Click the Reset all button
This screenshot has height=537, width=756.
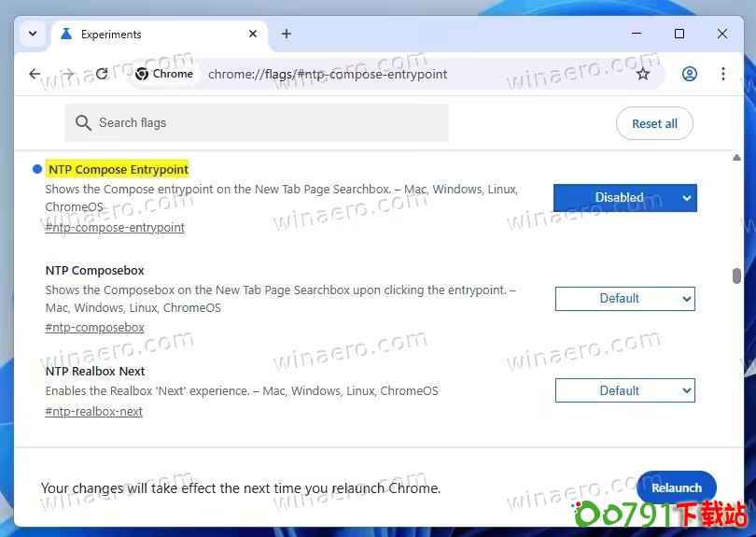click(x=654, y=123)
